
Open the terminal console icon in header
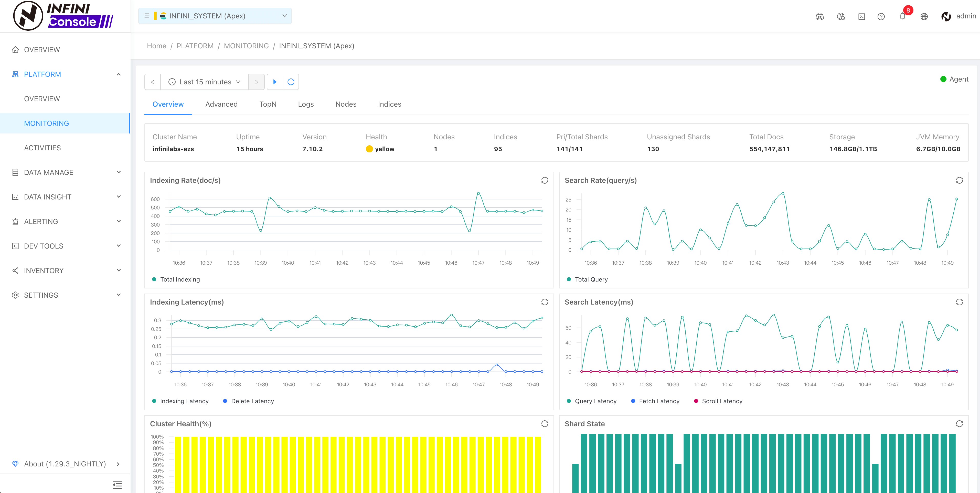[861, 16]
